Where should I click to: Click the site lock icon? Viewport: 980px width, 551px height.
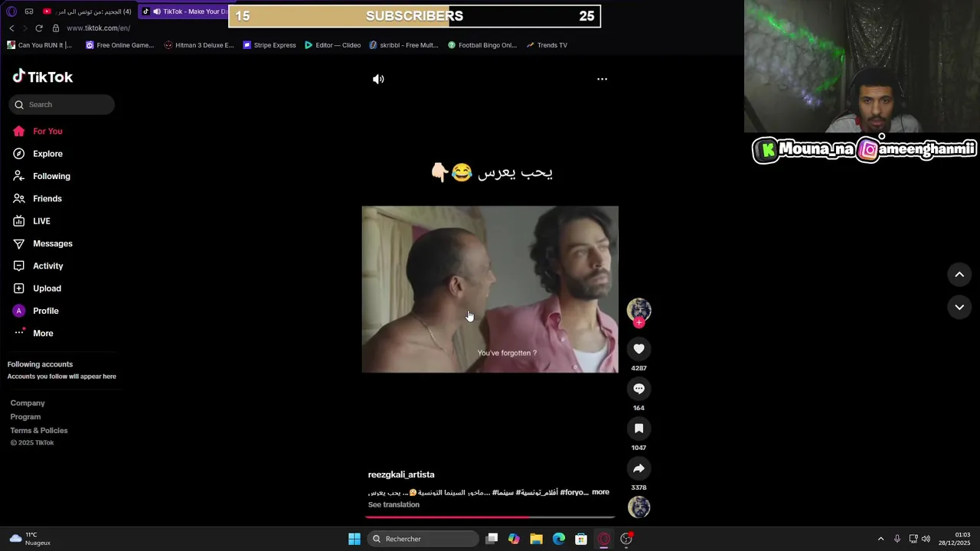[55, 28]
